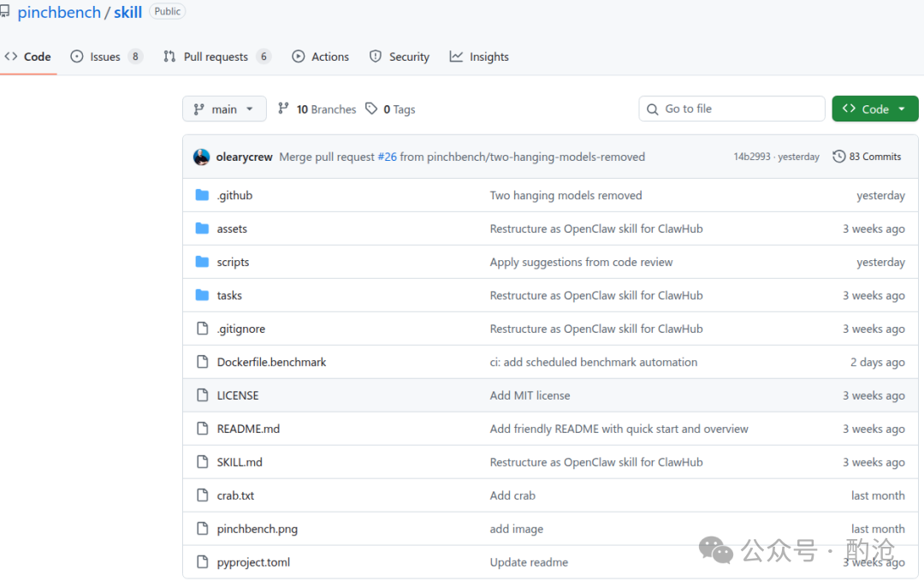
Task: Click the branches icon showing 10 Branches
Action: (282, 109)
